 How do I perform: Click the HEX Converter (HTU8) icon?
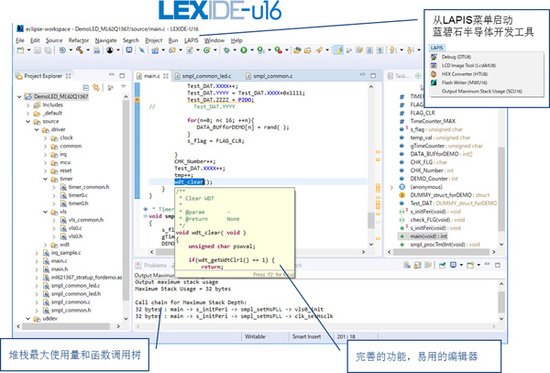[434, 74]
